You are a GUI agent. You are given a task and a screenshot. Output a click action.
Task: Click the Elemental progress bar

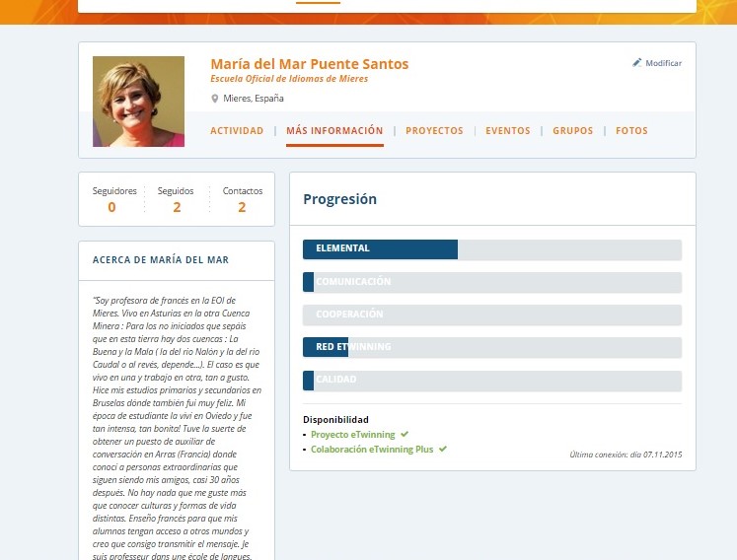pyautogui.click(x=492, y=249)
